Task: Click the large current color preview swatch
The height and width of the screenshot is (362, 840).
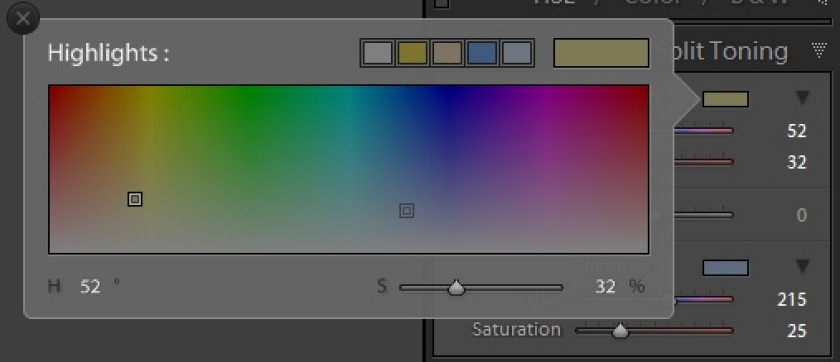Action: pyautogui.click(x=601, y=52)
